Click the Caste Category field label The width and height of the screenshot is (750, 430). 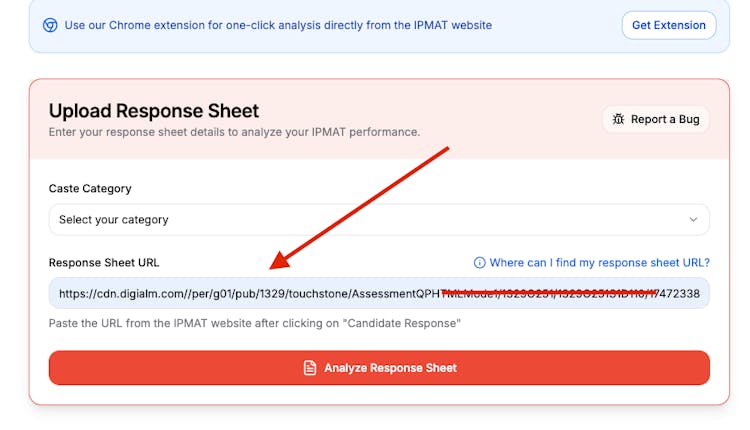pyautogui.click(x=90, y=188)
